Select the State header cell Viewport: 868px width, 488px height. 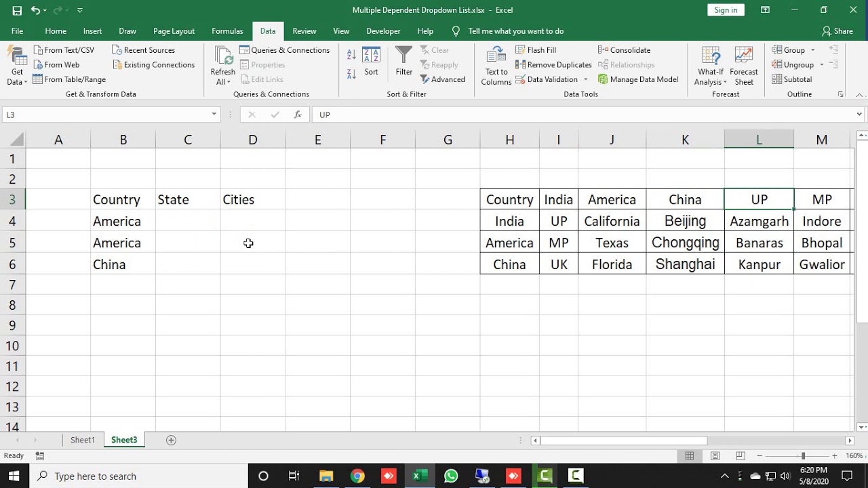click(188, 199)
